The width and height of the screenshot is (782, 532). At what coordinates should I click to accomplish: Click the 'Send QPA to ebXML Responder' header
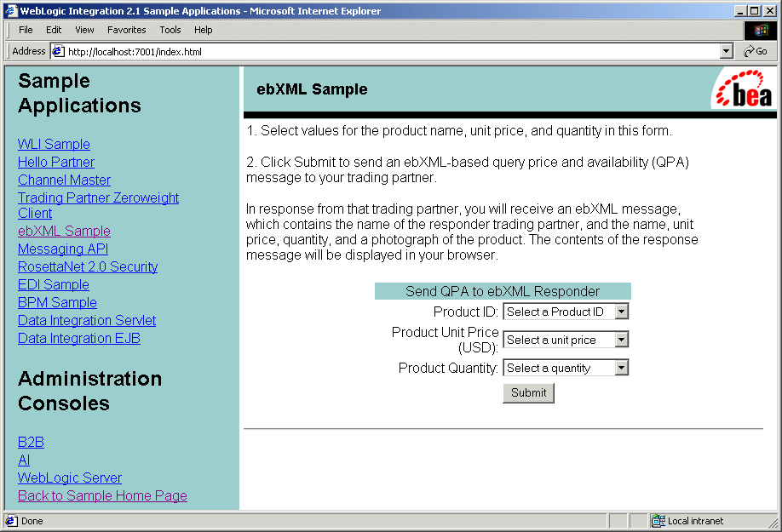[503, 291]
